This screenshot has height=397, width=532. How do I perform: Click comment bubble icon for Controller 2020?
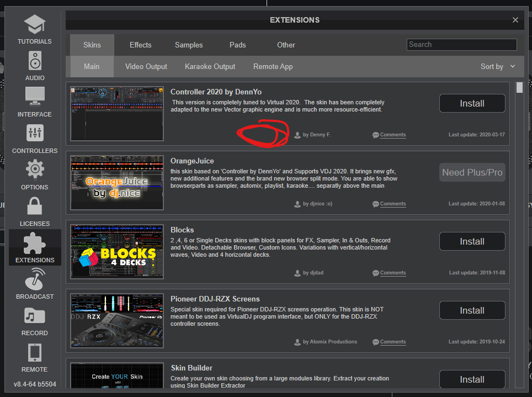(x=376, y=135)
